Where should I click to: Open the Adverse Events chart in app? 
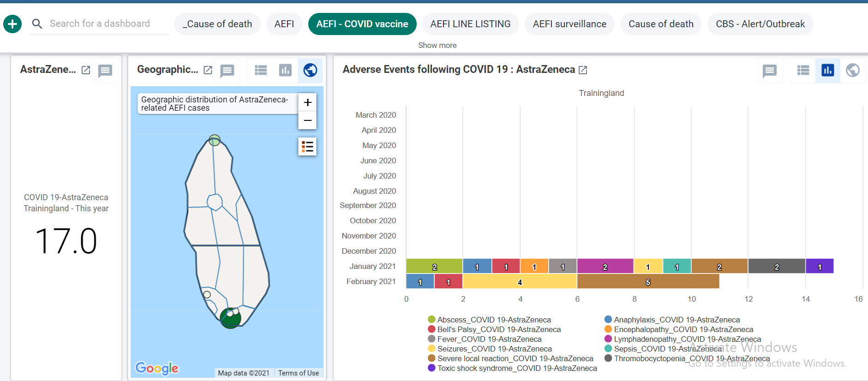click(x=583, y=70)
